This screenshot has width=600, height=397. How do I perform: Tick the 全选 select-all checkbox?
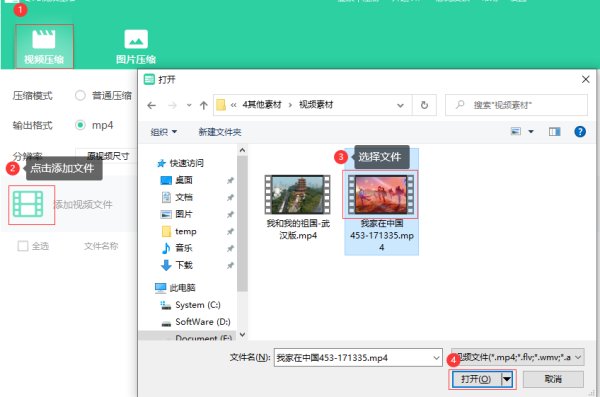[x=23, y=246]
